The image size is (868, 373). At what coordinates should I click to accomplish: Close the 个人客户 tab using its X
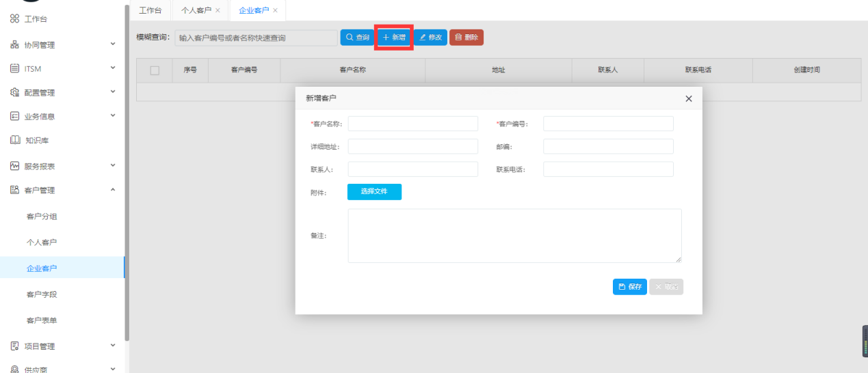click(218, 11)
